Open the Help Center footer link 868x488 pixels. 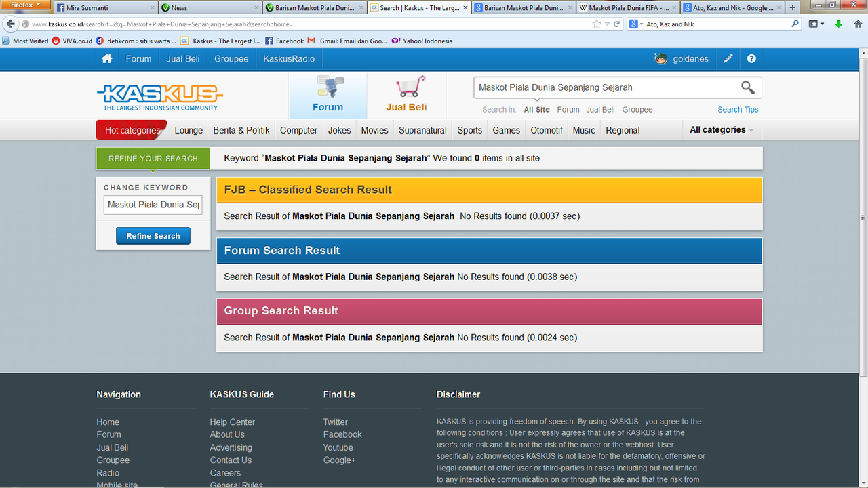(233, 422)
